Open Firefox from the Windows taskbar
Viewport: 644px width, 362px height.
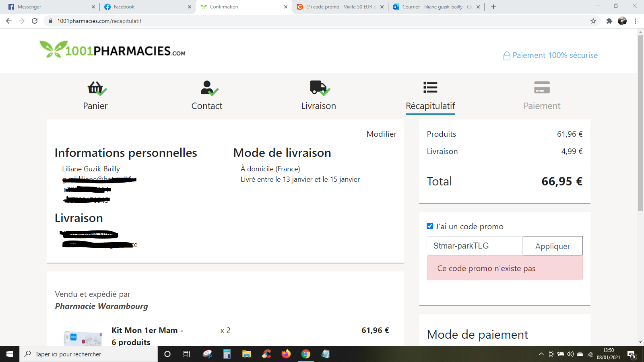[x=286, y=354]
